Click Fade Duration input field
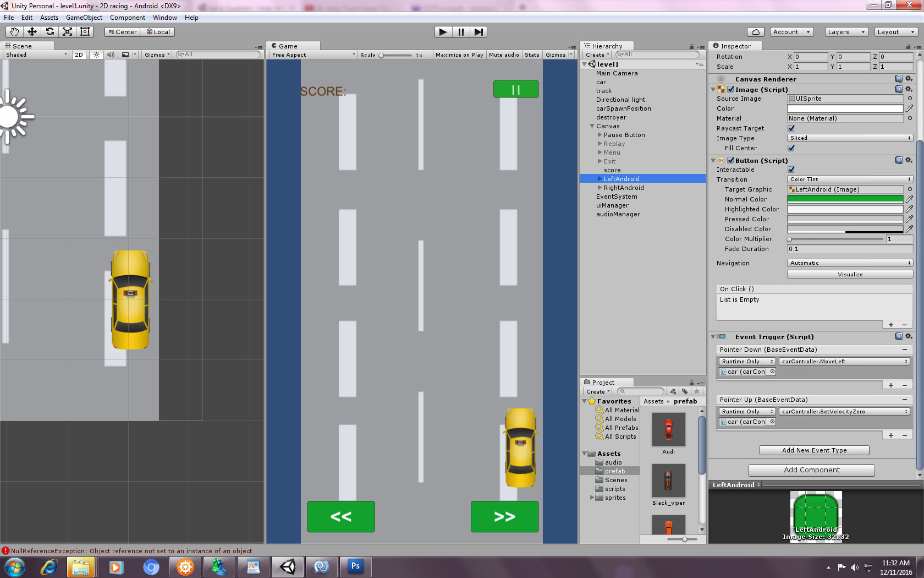924x578 pixels. 850,249
